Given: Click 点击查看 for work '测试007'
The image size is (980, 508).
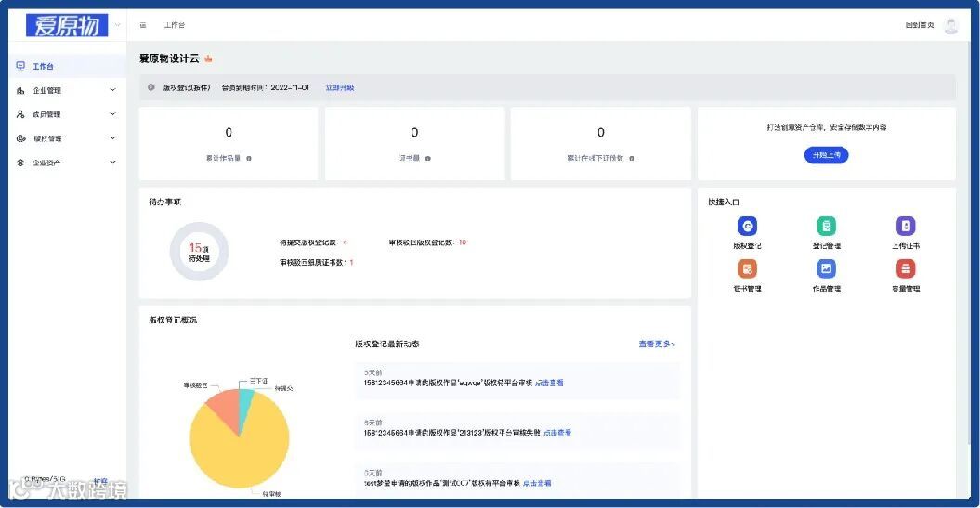Looking at the screenshot, I should (x=537, y=483).
